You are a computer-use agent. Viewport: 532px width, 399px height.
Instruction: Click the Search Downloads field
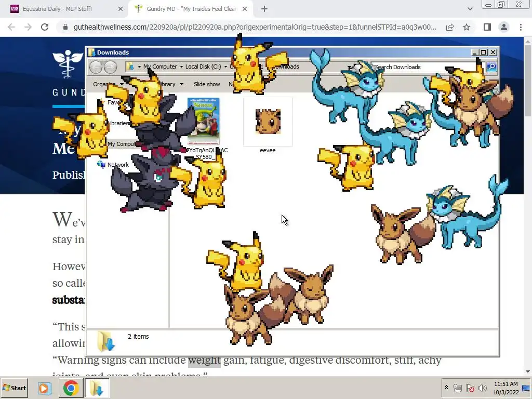point(428,67)
